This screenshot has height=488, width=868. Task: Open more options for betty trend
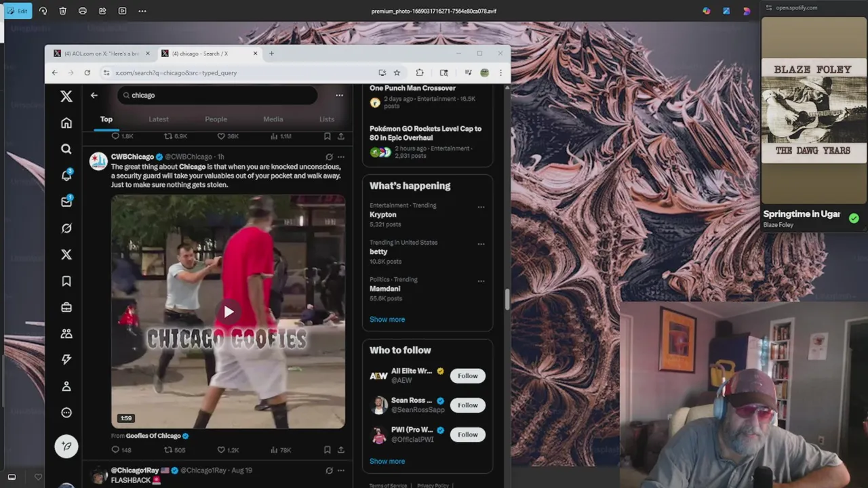[481, 244]
